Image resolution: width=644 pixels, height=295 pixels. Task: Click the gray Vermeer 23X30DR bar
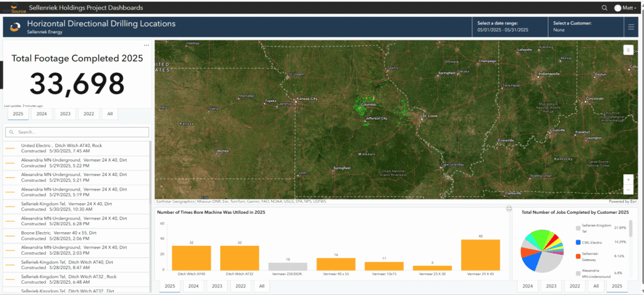287,266
